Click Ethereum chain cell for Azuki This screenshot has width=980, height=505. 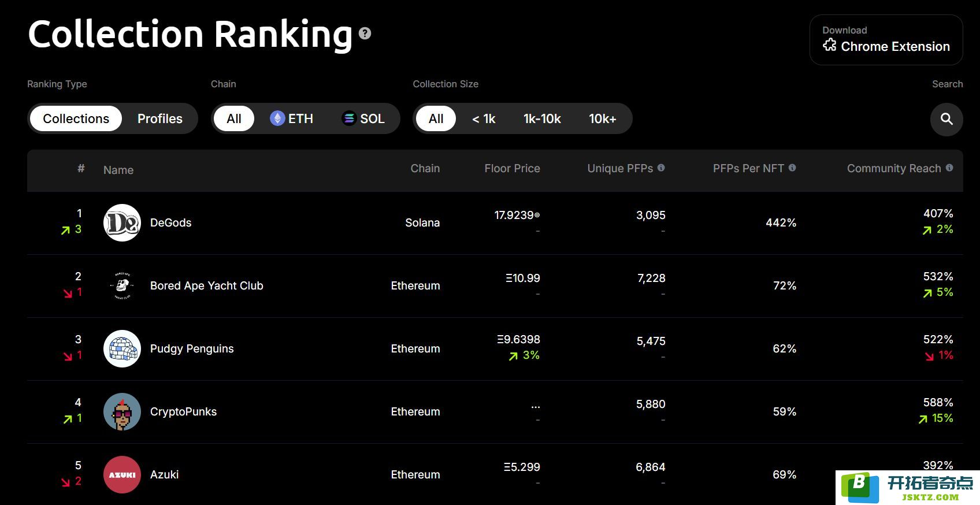pos(415,474)
